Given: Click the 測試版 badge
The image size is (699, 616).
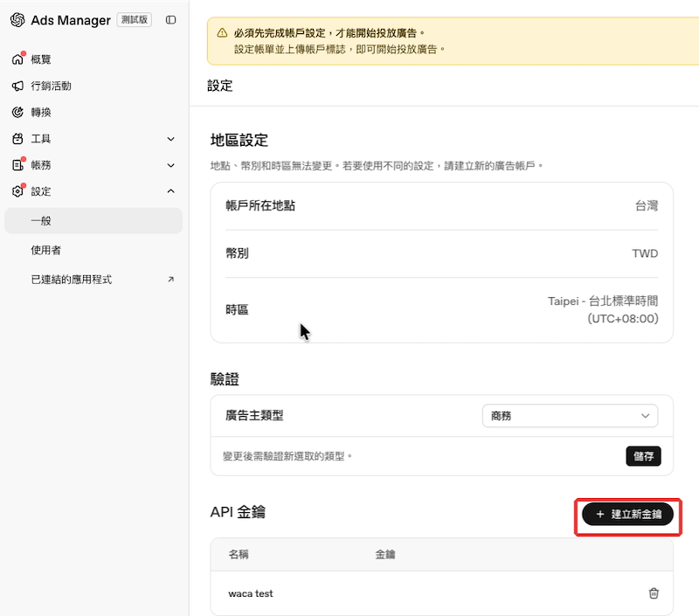Looking at the screenshot, I should [x=135, y=19].
